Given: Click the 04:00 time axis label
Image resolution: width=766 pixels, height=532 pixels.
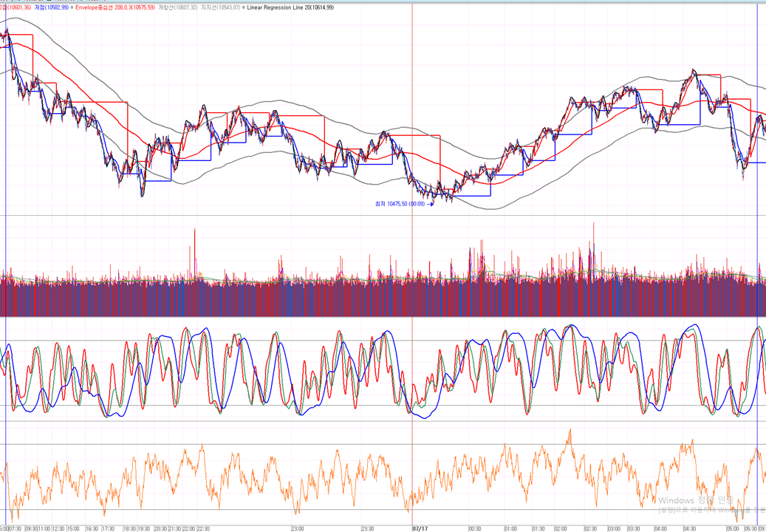Looking at the screenshot, I should click(660, 528).
